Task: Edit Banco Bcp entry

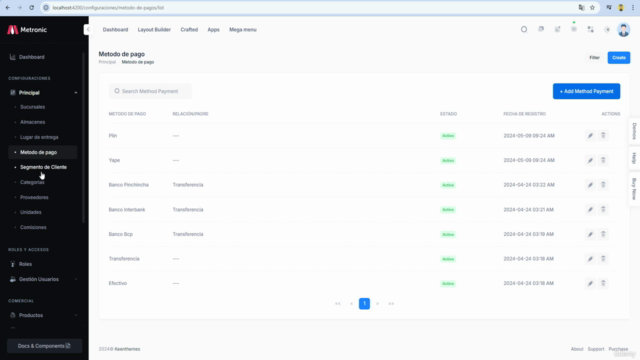Action: pos(590,234)
